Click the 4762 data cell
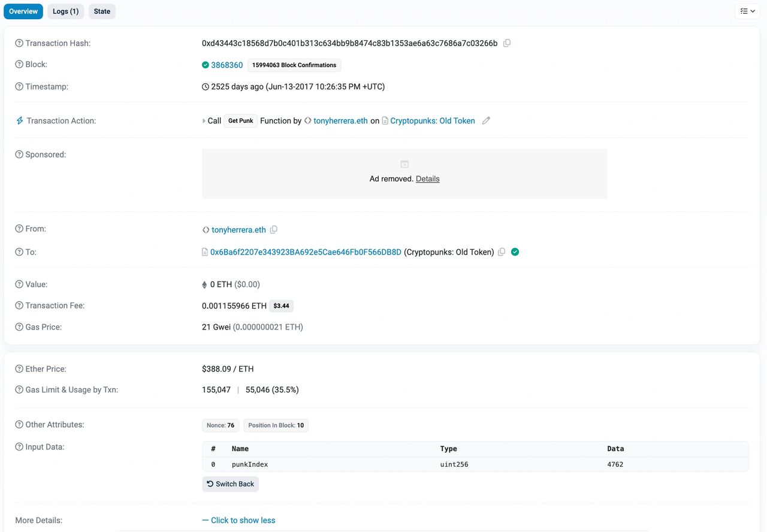This screenshot has height=532, width=767. tap(615, 464)
